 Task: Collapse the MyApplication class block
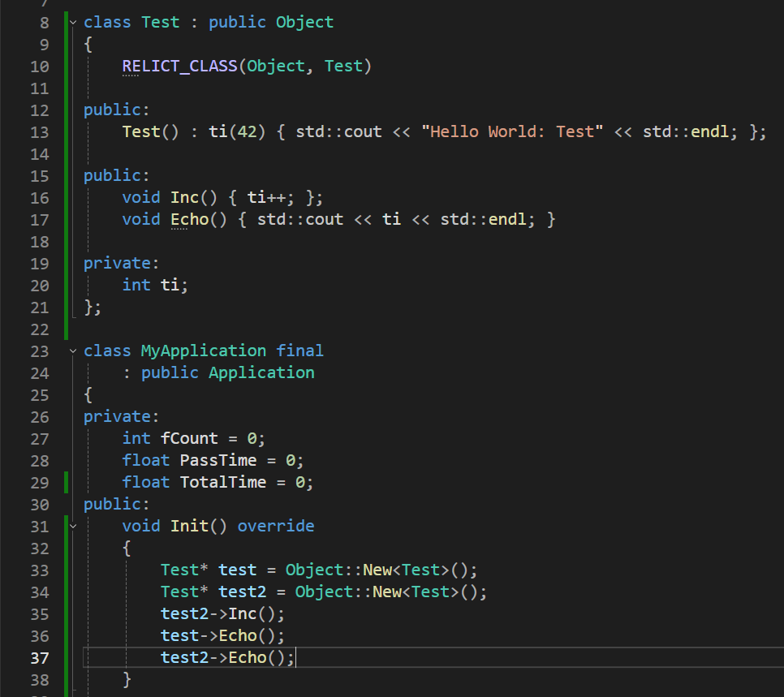click(74, 351)
